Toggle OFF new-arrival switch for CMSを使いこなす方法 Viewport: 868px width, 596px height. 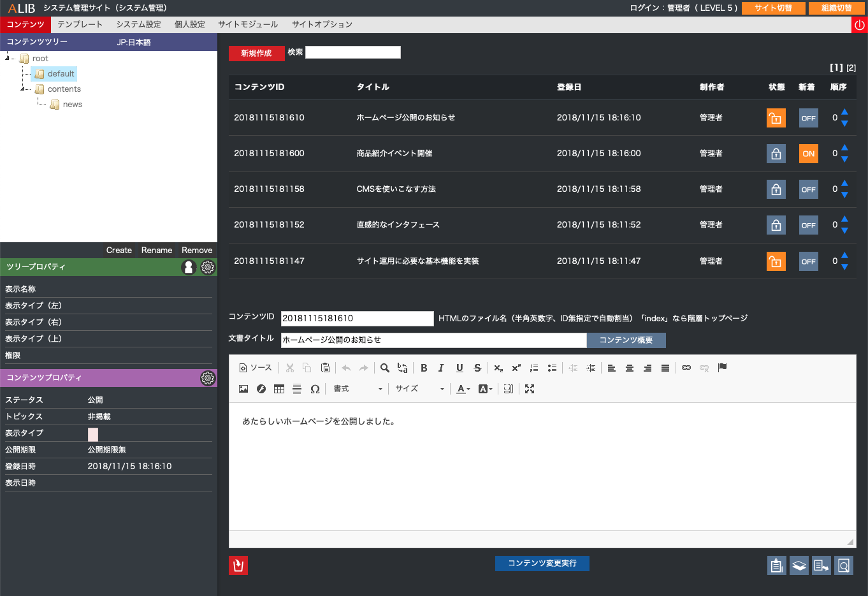[808, 189]
